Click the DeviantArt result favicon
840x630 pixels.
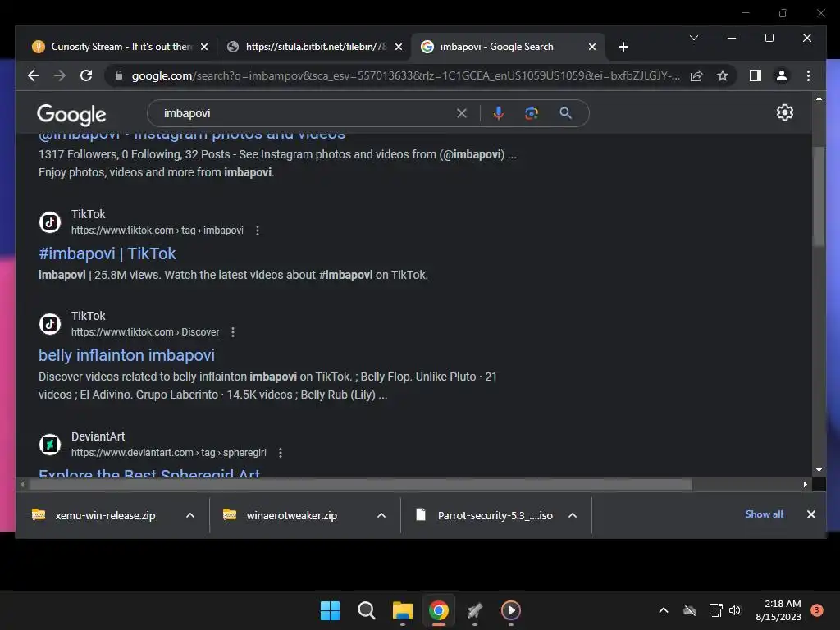coord(50,444)
